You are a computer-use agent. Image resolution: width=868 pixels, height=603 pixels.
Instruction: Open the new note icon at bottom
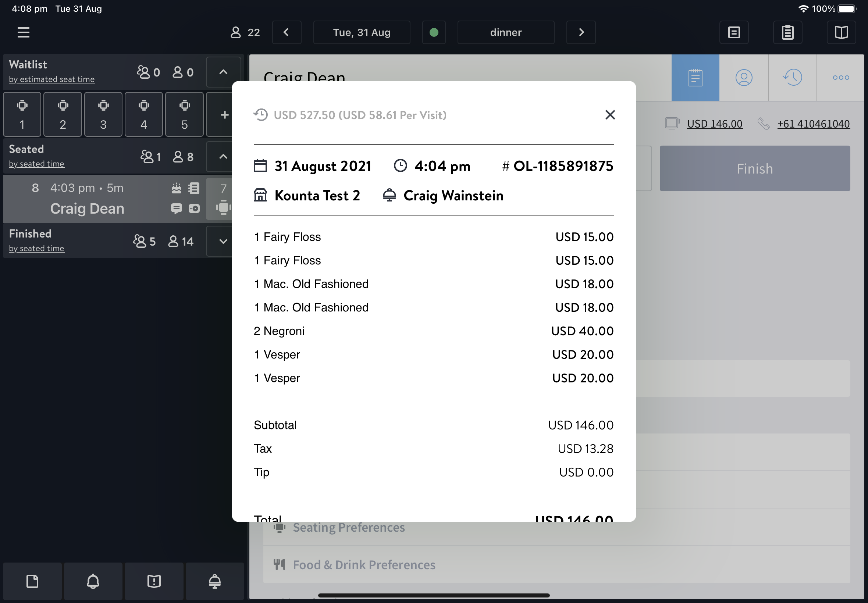[32, 581]
